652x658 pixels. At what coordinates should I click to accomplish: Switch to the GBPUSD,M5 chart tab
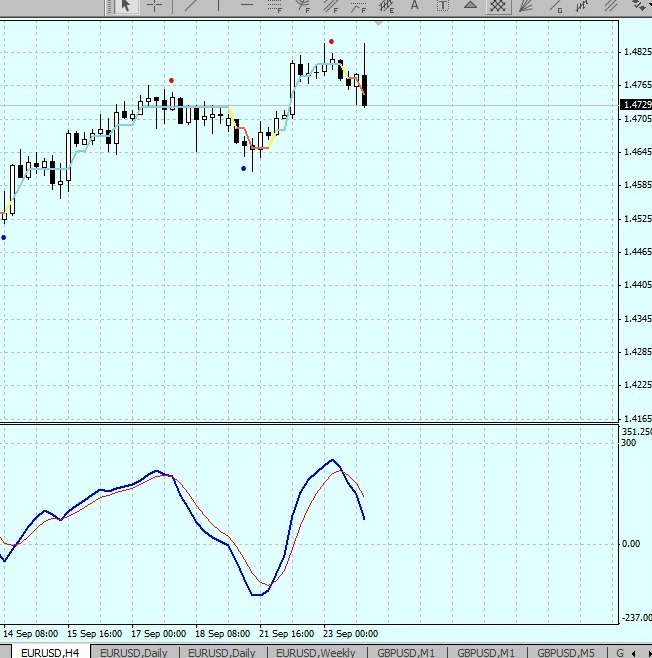(x=566, y=652)
